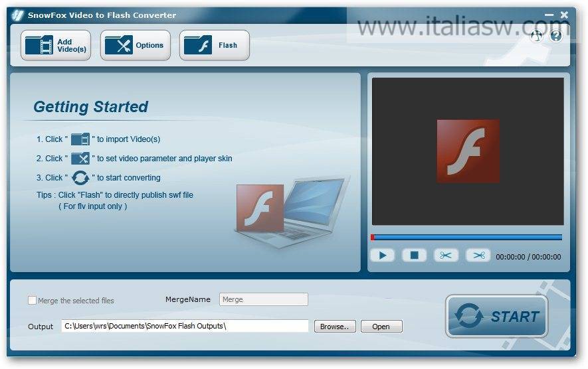Image resolution: width=588 pixels, height=369 pixels.
Task: Click the convert arrows icon in step 3
Action: [x=80, y=178]
